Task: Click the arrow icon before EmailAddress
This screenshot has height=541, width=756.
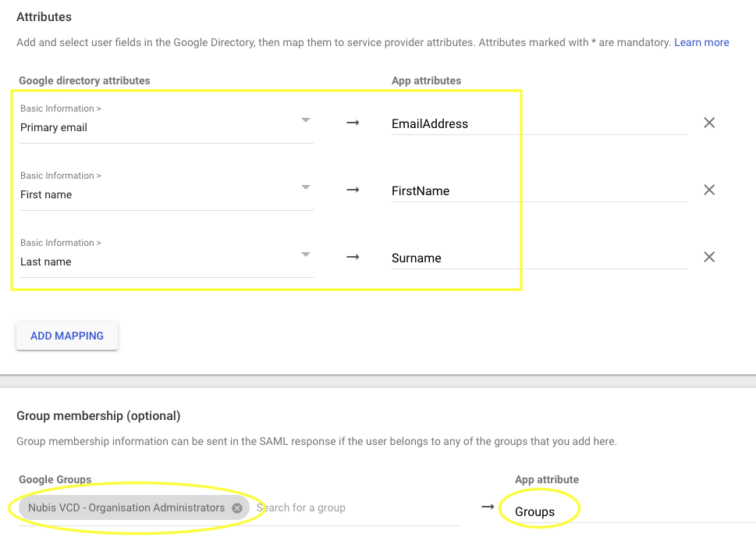Action: 353,123
